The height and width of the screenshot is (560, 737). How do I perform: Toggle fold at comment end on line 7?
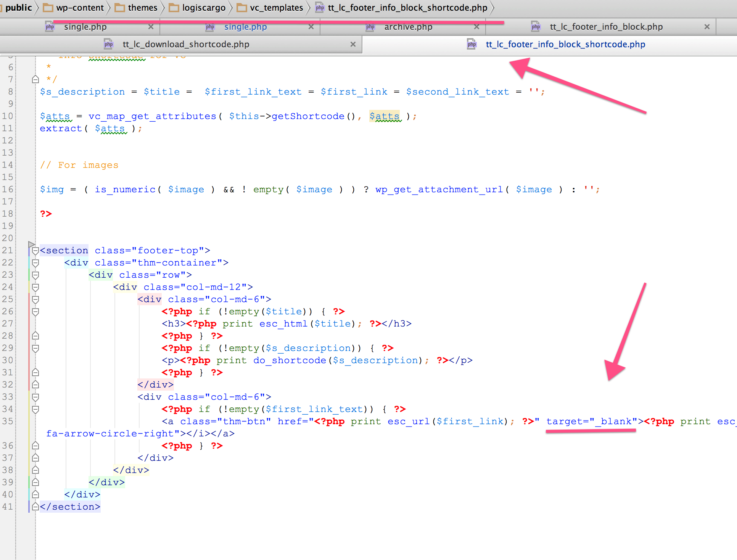(35, 79)
